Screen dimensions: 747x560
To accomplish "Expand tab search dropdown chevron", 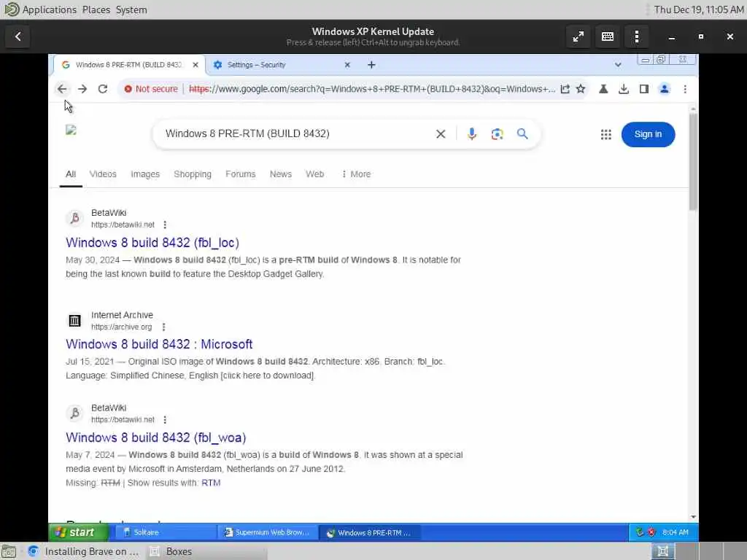I will 618,65.
